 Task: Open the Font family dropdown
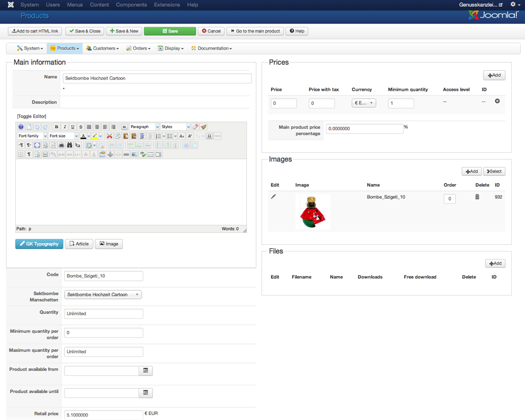click(x=32, y=136)
